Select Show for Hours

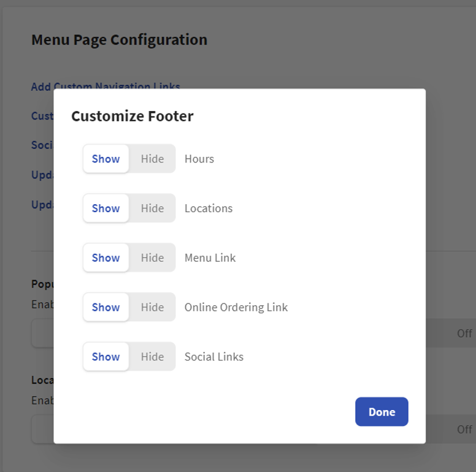coord(106,159)
